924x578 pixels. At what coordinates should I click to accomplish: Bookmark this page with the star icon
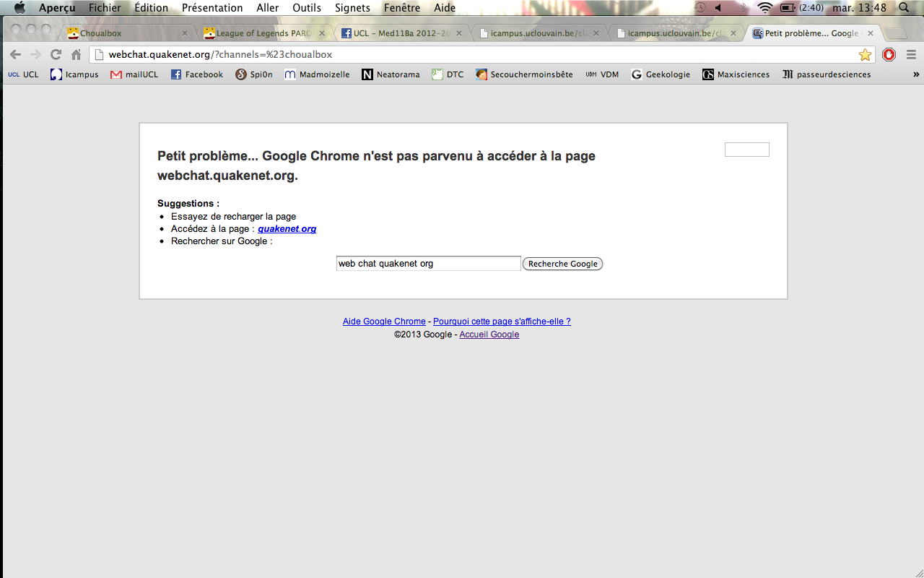(x=865, y=55)
